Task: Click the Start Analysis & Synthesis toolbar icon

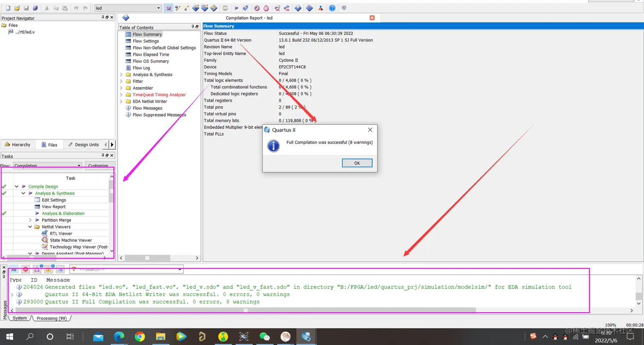Action: [x=246, y=8]
